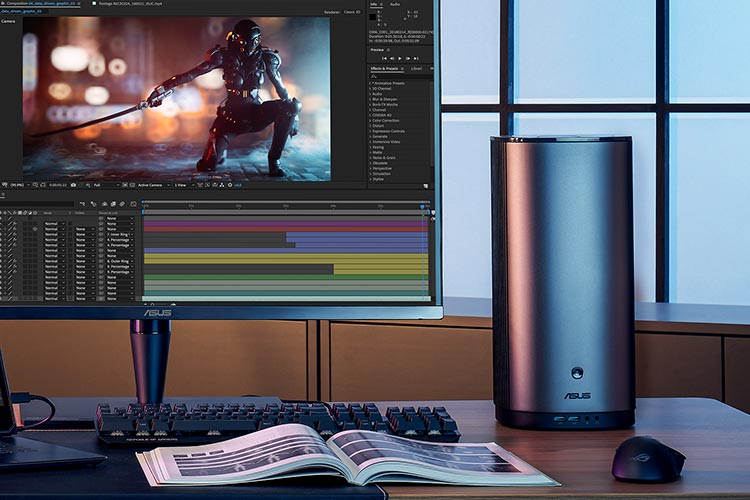750x500 pixels.
Task: Open the 1 View layout dropdown
Action: coord(182,185)
